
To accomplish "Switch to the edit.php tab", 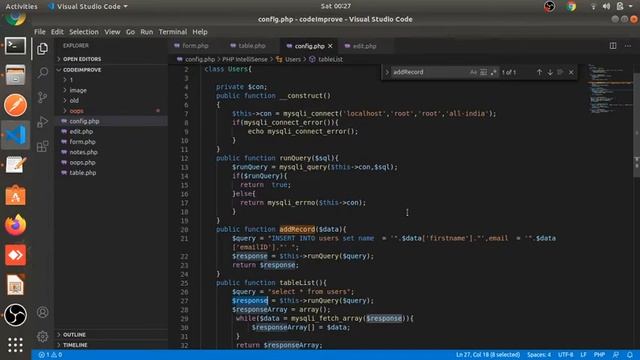I will click(364, 46).
